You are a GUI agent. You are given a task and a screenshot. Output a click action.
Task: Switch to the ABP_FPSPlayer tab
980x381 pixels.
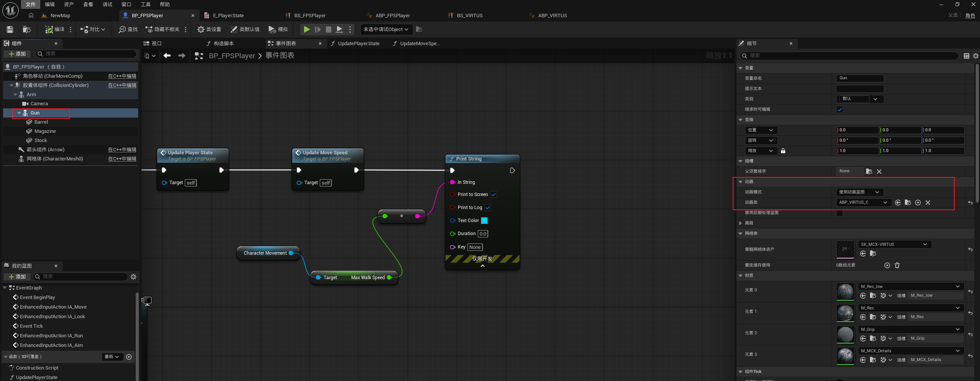[393, 16]
